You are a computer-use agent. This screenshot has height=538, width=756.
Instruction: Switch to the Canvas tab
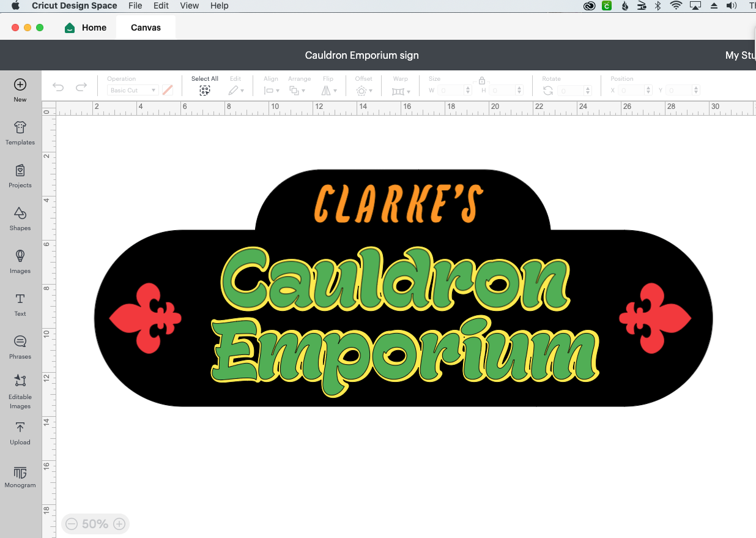tap(145, 27)
